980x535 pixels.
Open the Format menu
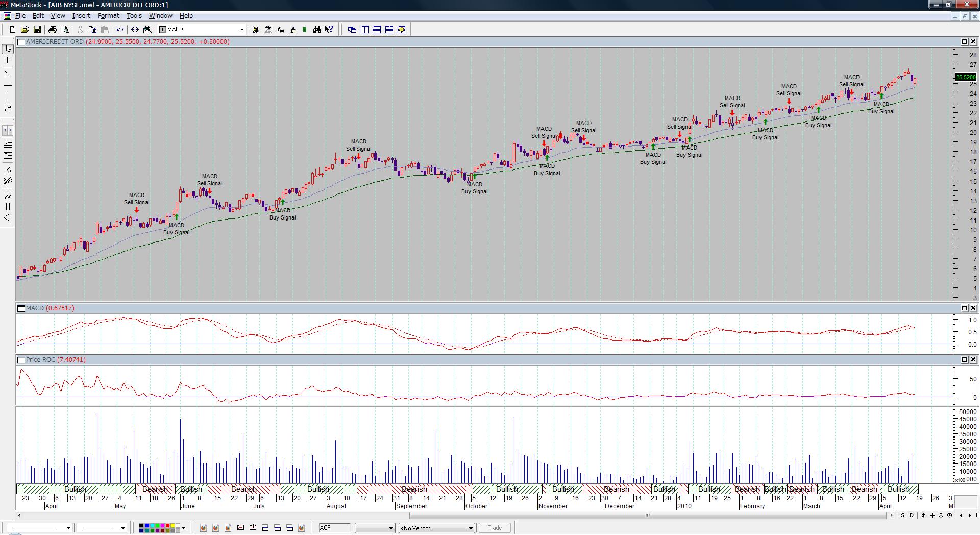coord(108,16)
